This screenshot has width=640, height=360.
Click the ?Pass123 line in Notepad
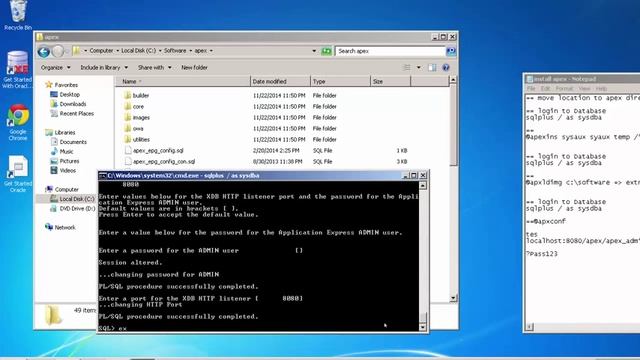[x=542, y=254]
